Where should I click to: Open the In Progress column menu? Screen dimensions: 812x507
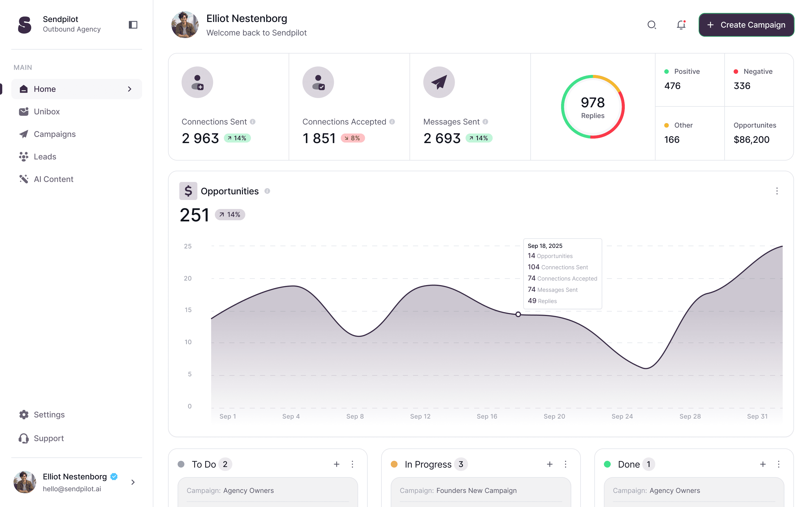pyautogui.click(x=566, y=464)
